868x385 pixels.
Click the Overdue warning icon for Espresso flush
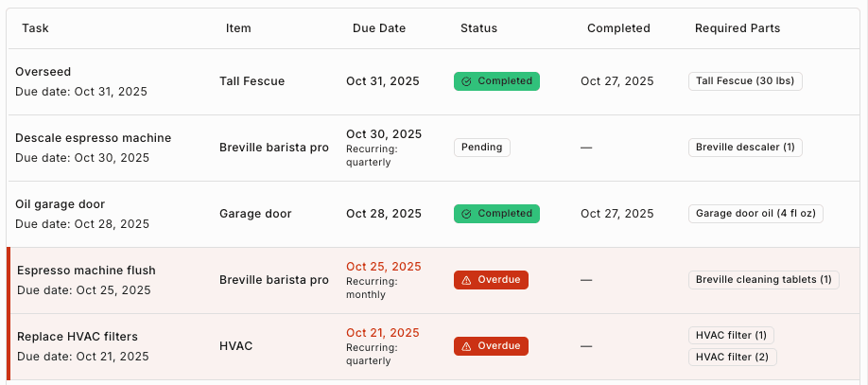[x=466, y=280]
